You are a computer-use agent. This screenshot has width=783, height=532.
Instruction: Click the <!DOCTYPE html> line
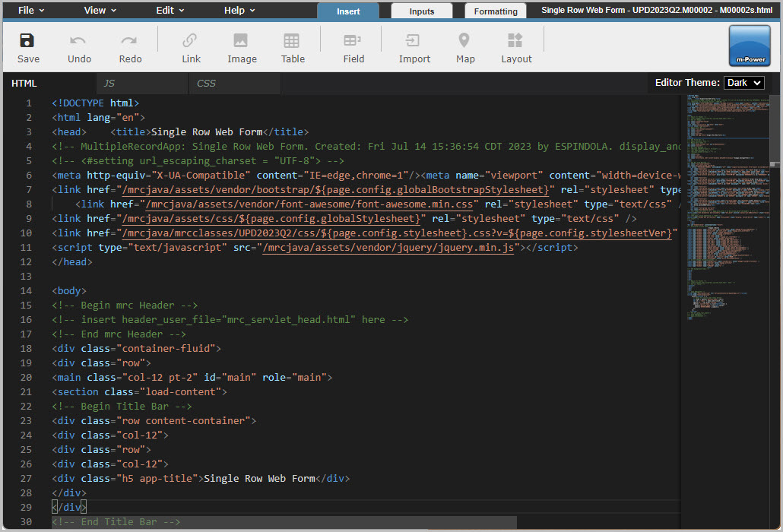(95, 103)
